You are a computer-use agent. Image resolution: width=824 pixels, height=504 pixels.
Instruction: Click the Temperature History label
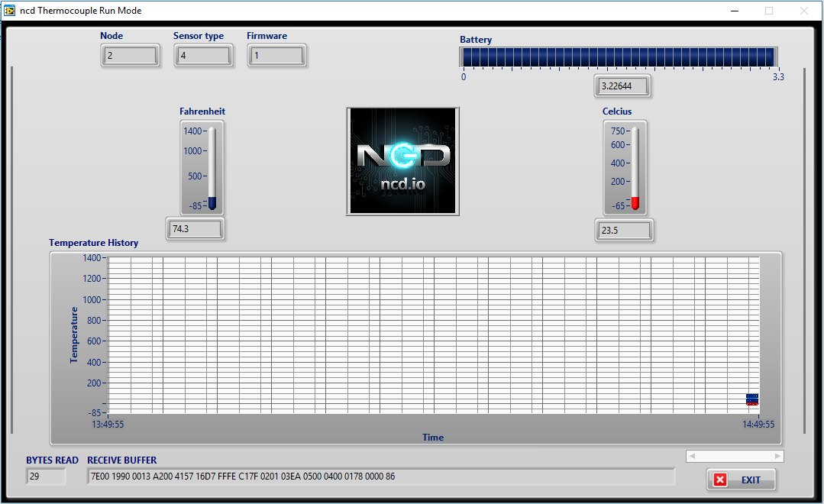(x=93, y=243)
